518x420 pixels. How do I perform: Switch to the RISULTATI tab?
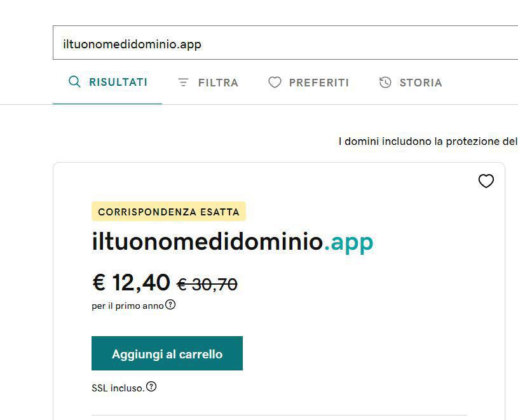[x=118, y=82]
